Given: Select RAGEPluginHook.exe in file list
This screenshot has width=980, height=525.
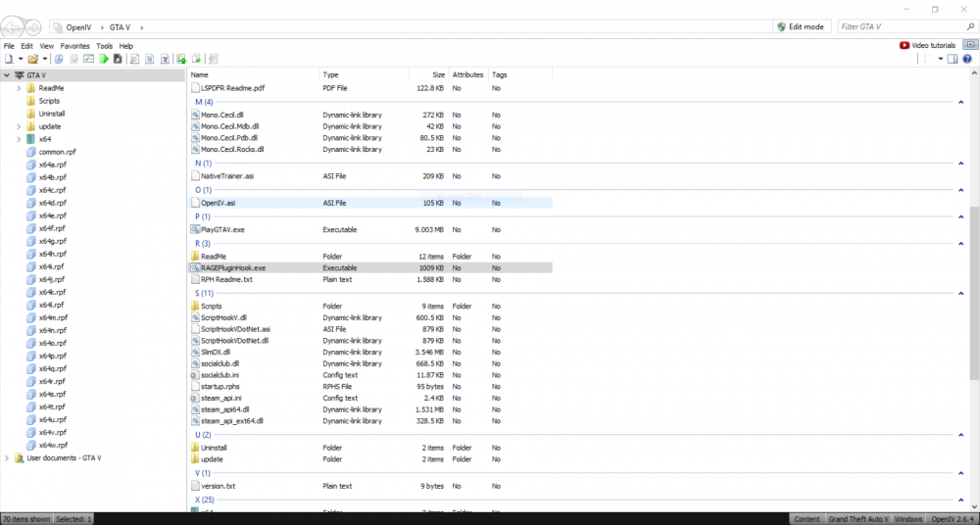Looking at the screenshot, I should tap(370, 267).
